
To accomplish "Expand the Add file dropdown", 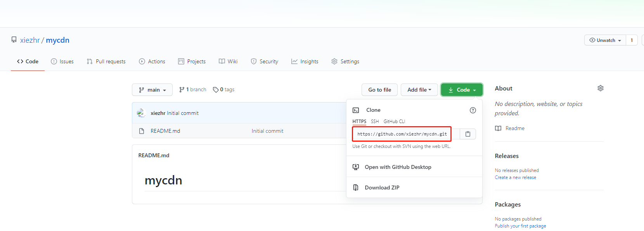I will point(419,90).
